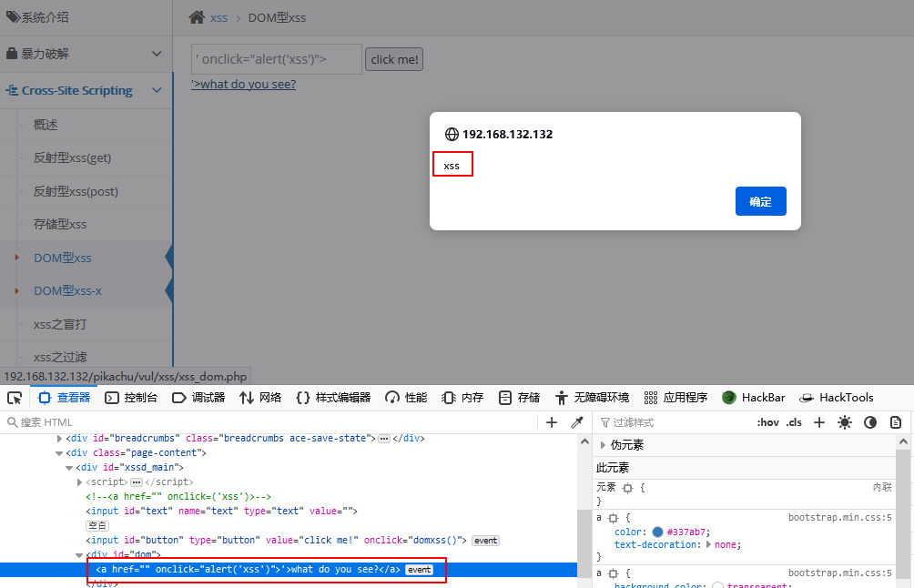
Task: Click the lock icon beside 暴力破解
Action: coord(12,54)
